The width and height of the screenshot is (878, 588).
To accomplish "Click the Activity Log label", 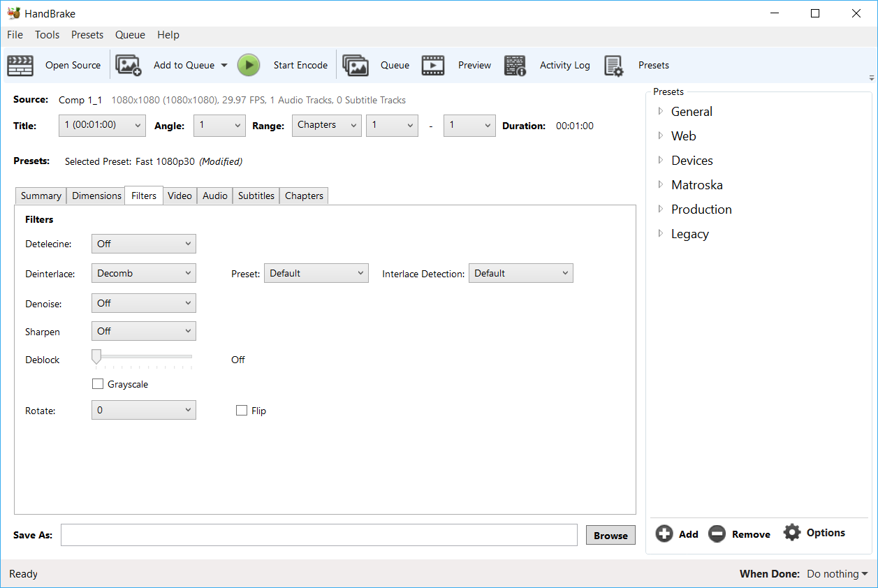I will pos(565,65).
